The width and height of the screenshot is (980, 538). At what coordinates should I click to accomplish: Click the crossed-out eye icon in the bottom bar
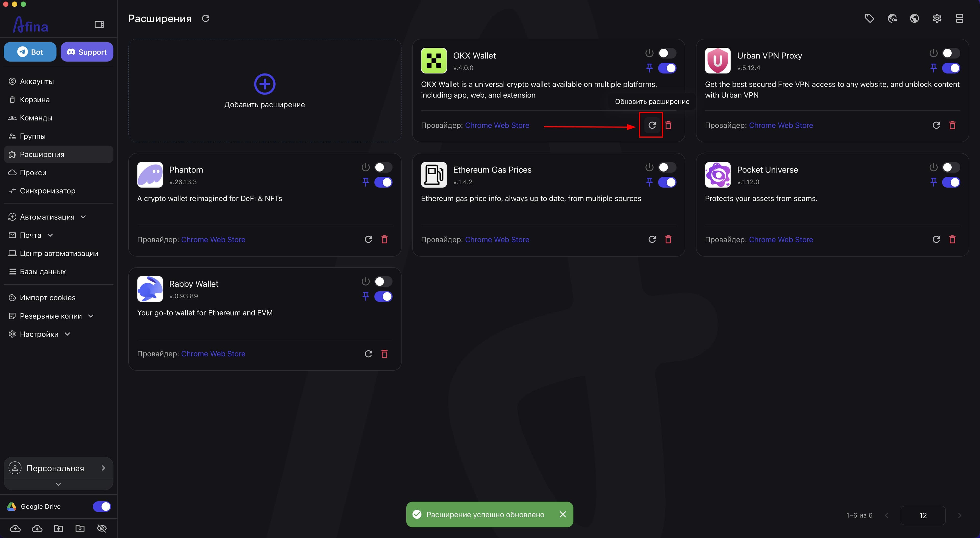102,528
